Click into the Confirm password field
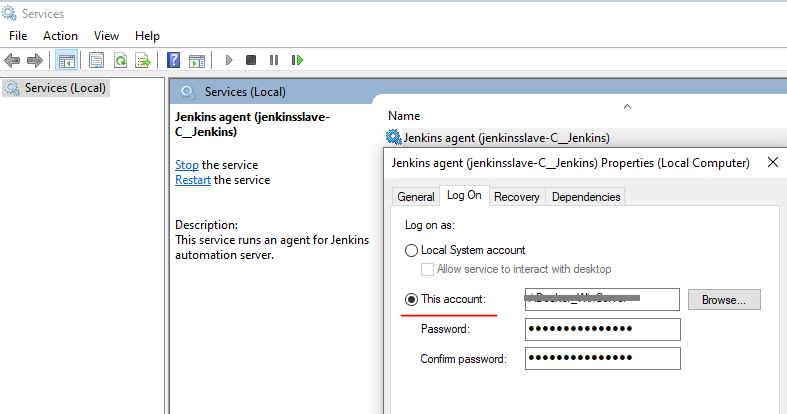787x414 pixels. pyautogui.click(x=602, y=358)
